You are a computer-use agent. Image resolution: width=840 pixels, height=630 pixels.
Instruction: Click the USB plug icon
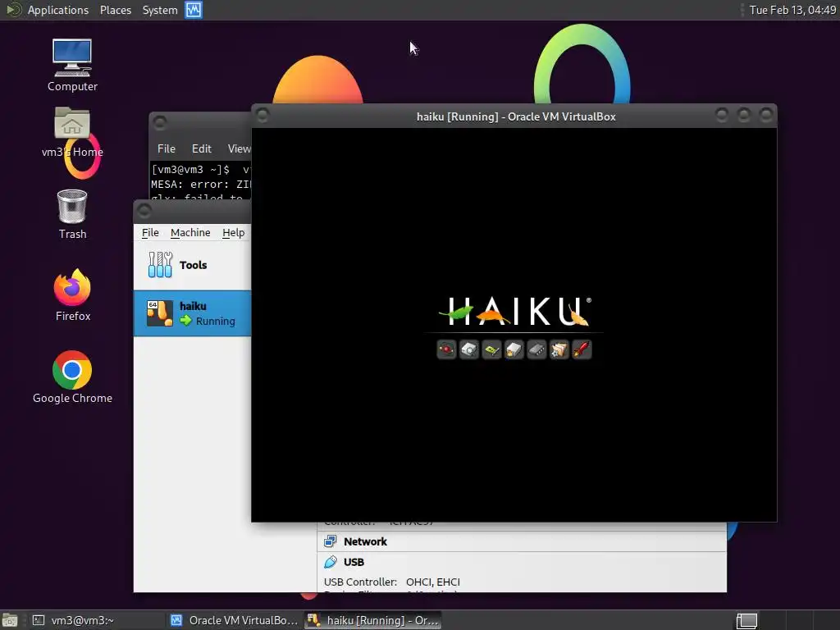click(x=331, y=562)
